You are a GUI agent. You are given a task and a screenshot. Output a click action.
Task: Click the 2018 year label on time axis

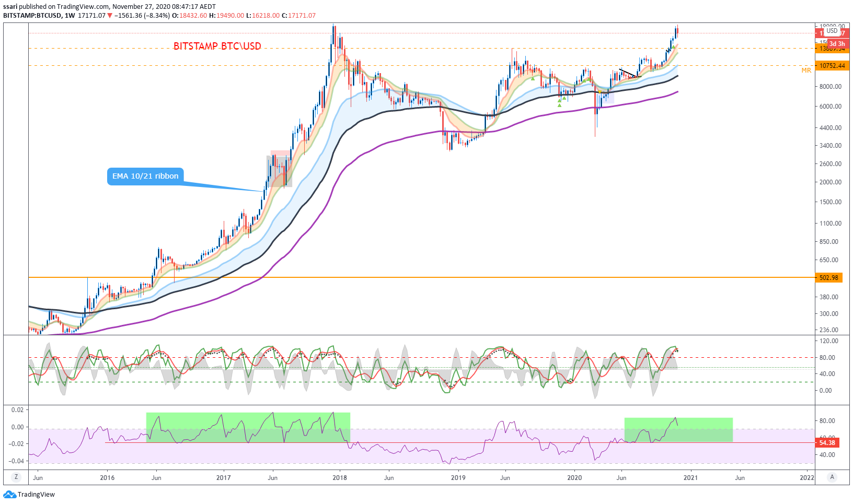point(340,477)
